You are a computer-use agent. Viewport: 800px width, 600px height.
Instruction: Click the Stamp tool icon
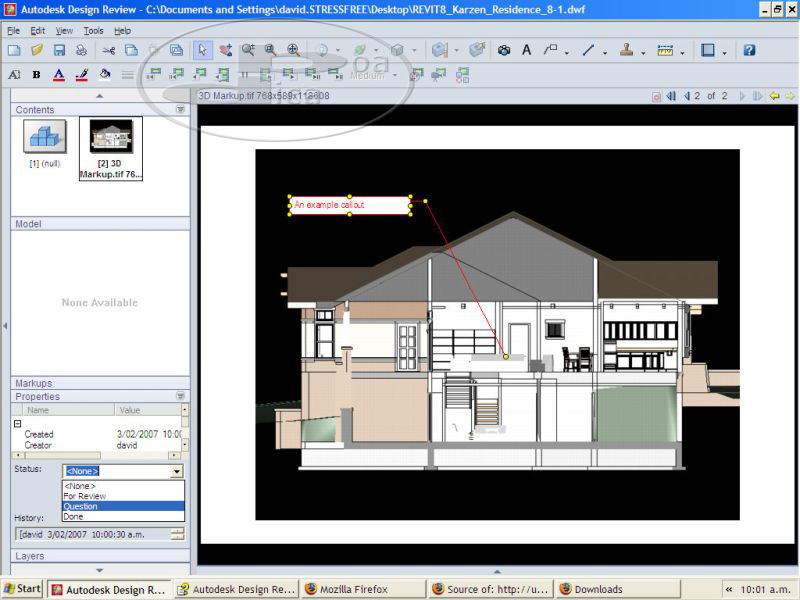point(626,50)
